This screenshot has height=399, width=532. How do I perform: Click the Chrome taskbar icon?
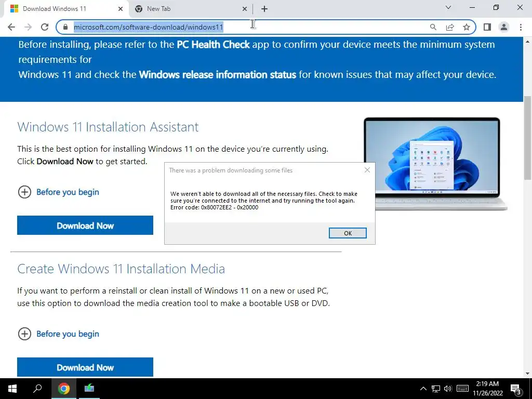(x=63, y=389)
